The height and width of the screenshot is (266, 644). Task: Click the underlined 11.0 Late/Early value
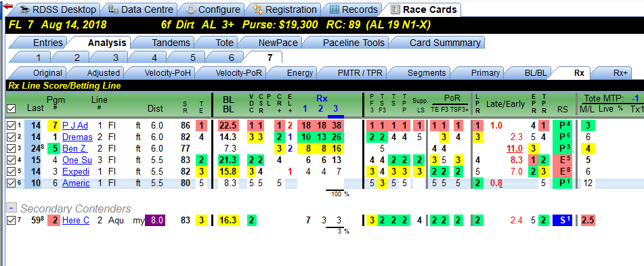(x=514, y=149)
